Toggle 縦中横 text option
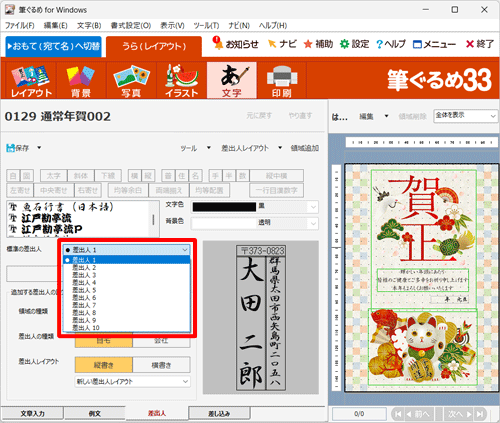 tap(276, 176)
